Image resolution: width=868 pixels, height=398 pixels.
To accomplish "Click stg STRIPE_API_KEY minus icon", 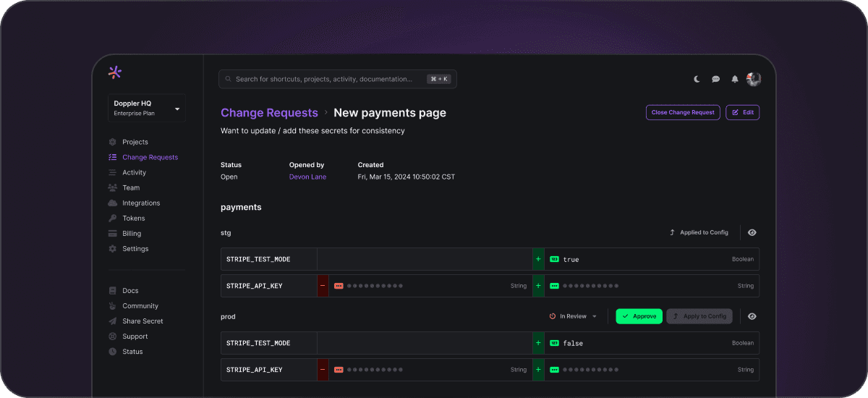I will [323, 286].
